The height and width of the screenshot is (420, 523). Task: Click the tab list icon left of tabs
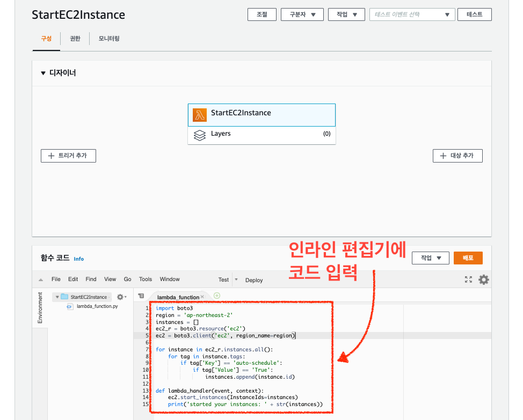pyautogui.click(x=141, y=296)
